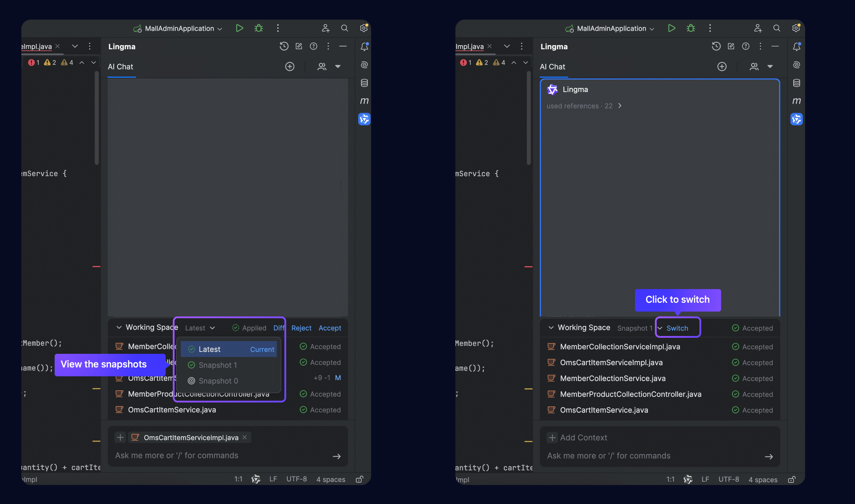Viewport: 855px width, 504px height.
Task: Expand used references 22 chevron
Action: (620, 106)
